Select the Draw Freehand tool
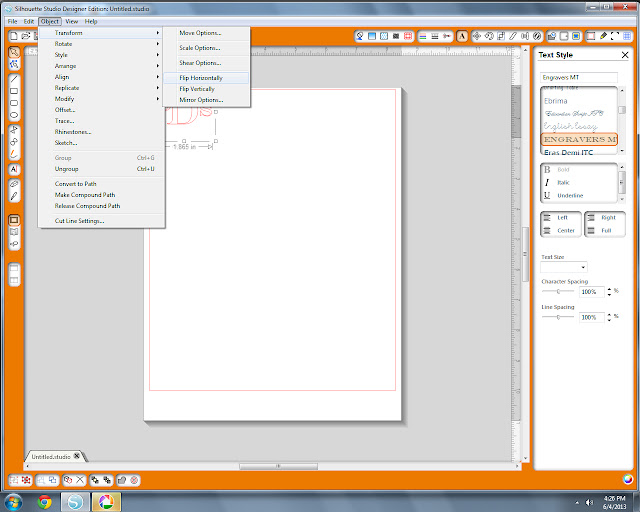Image resolution: width=640 pixels, height=512 pixels. click(x=14, y=154)
